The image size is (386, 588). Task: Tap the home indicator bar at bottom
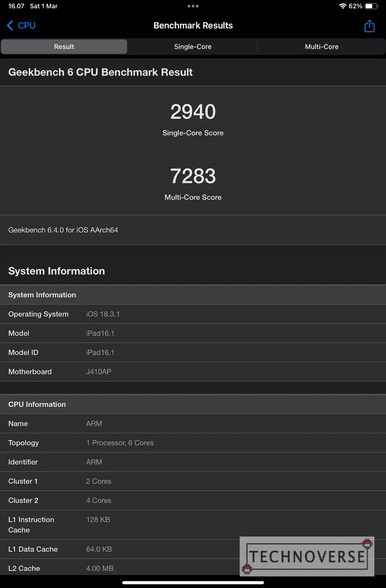(x=193, y=582)
